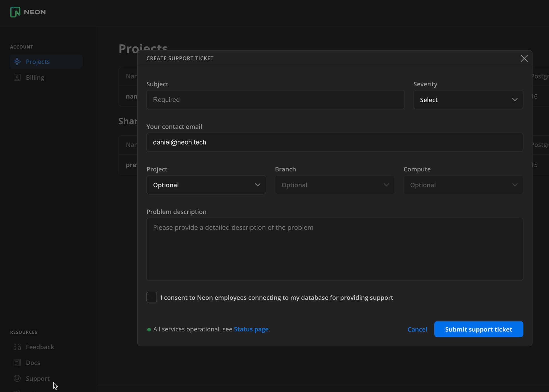Click the Feedback icon in resources
549x392 pixels.
tap(17, 347)
